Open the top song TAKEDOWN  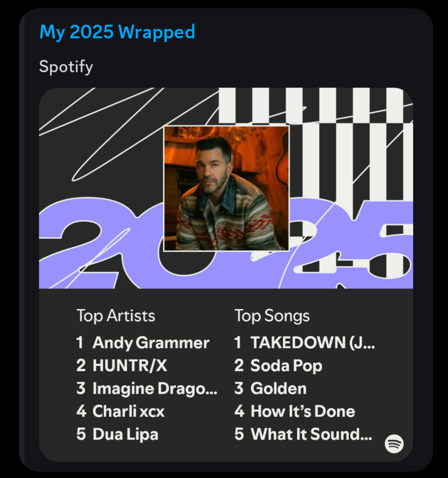click(x=312, y=343)
